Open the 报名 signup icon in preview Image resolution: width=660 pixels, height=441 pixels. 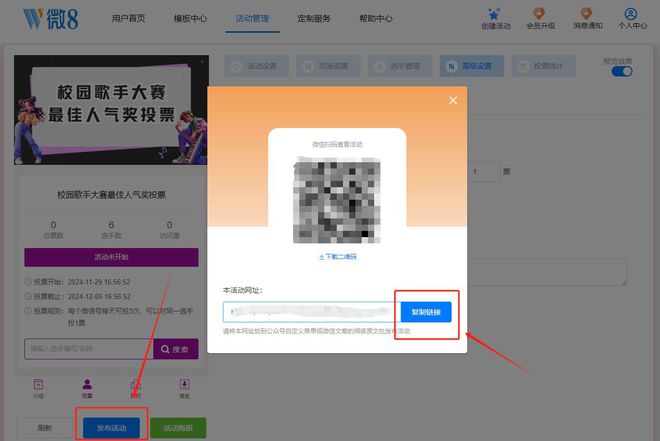(184, 388)
